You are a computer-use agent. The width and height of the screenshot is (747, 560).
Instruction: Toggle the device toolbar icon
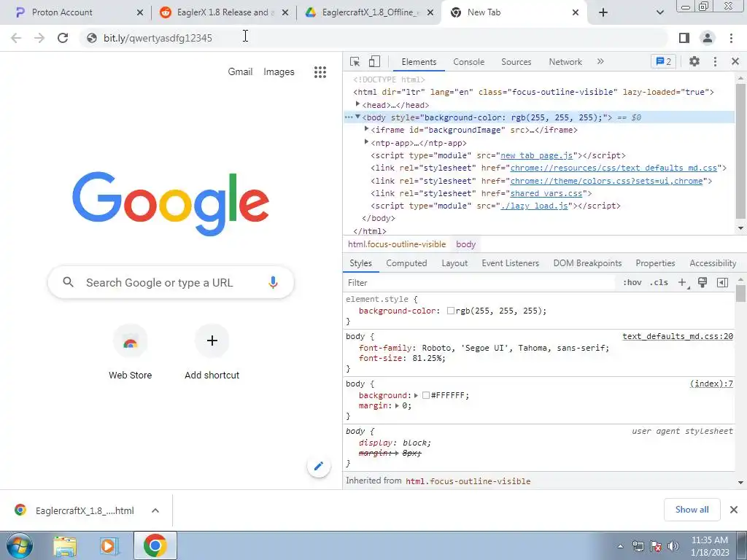[374, 61]
